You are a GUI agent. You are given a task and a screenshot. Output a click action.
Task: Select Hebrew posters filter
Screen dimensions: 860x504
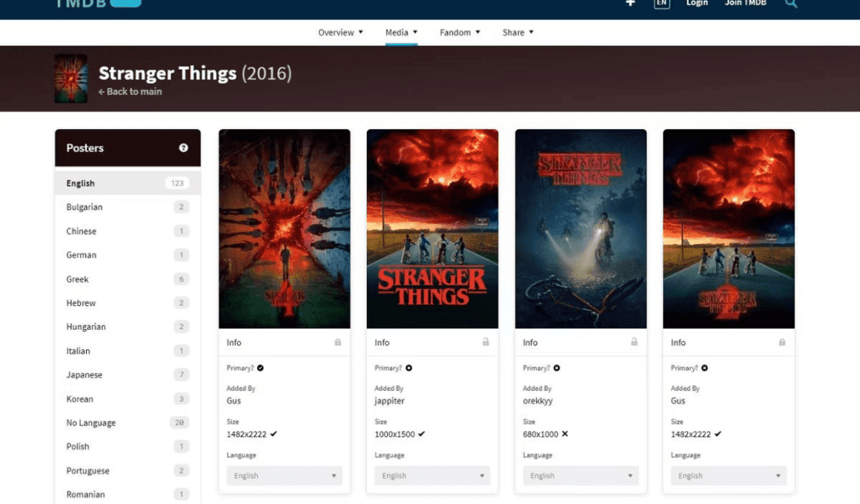[x=128, y=302]
